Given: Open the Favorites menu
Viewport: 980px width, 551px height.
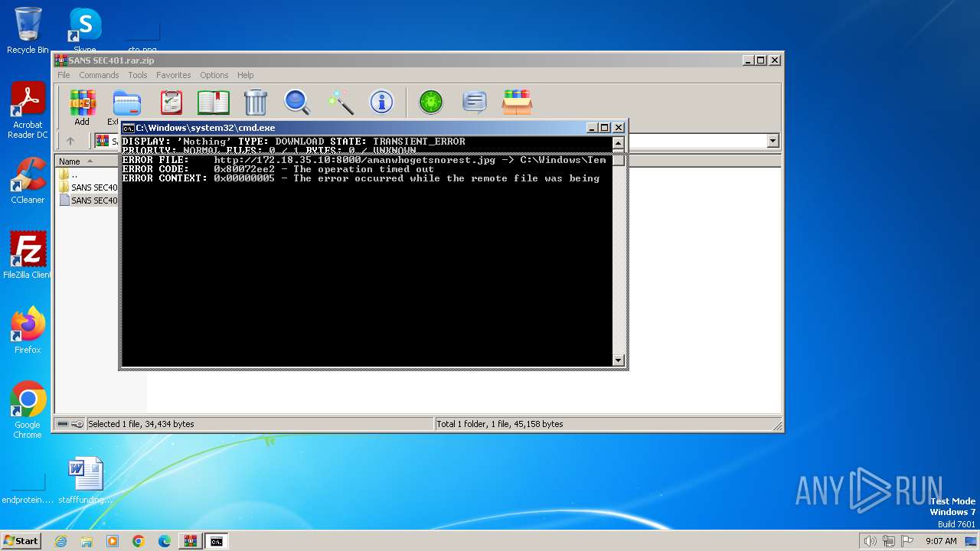Looking at the screenshot, I should coord(174,75).
